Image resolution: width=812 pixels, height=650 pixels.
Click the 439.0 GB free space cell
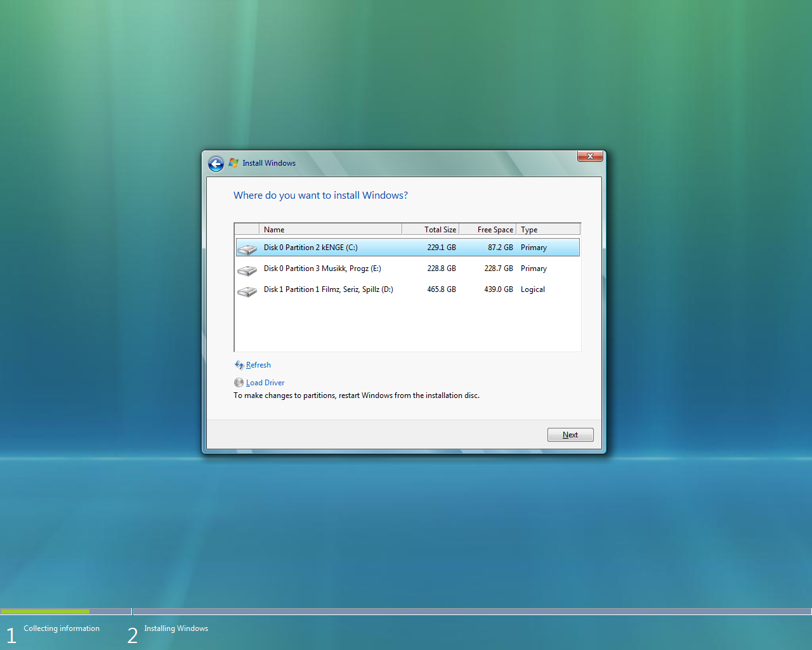click(x=499, y=289)
